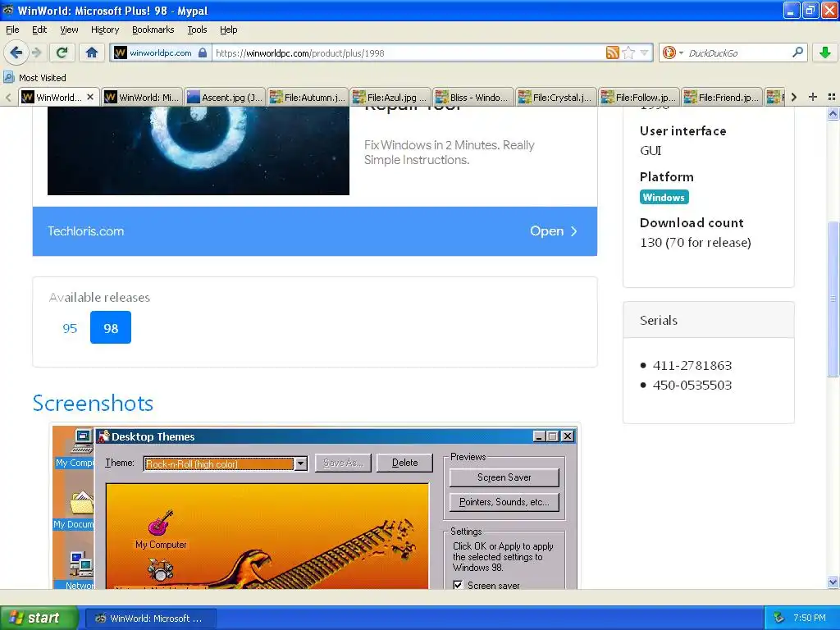The height and width of the screenshot is (630, 840).
Task: Click serial 411-2781863
Action: [692, 365]
